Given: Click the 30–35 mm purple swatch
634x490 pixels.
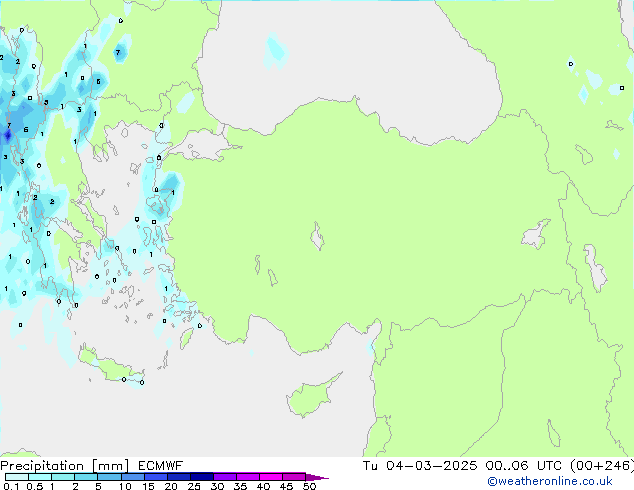Looking at the screenshot, I should coord(224,477).
